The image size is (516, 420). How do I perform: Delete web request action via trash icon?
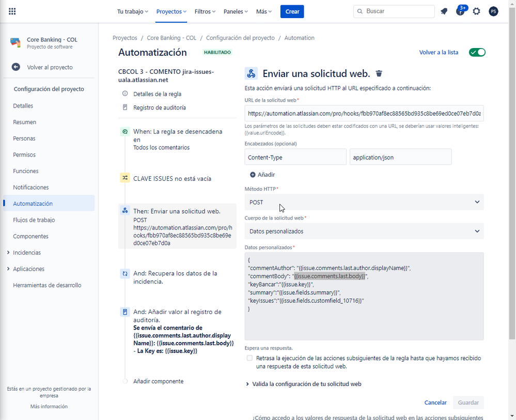pos(379,73)
